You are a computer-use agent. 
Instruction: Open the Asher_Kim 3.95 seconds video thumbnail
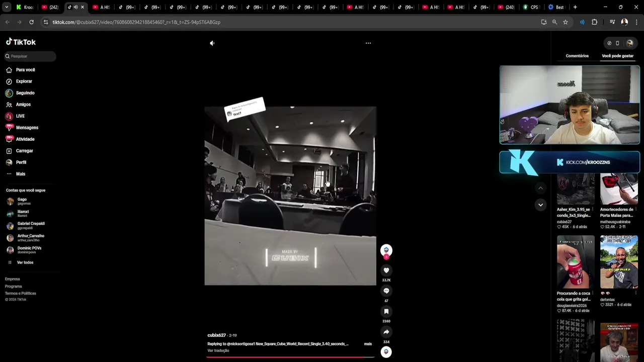(576, 189)
